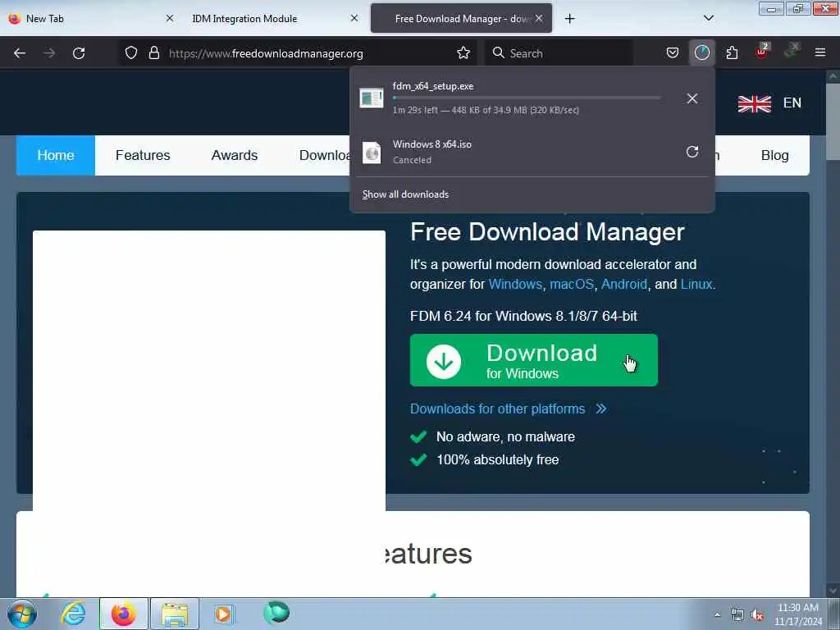840x630 pixels.
Task: Cancel the fdm_x64_setup.exe download
Action: pyautogui.click(x=692, y=98)
